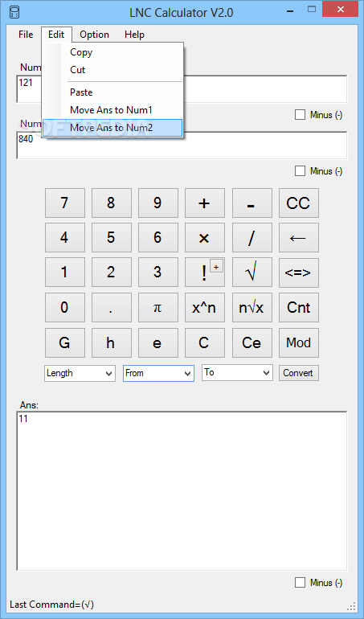Choose Copy from the Edit menu

click(112, 52)
